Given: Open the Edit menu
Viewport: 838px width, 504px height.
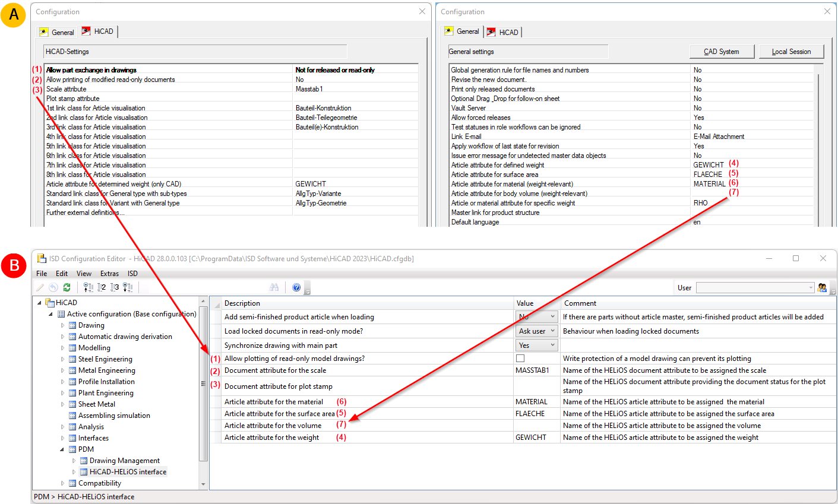Looking at the screenshot, I should point(62,274).
